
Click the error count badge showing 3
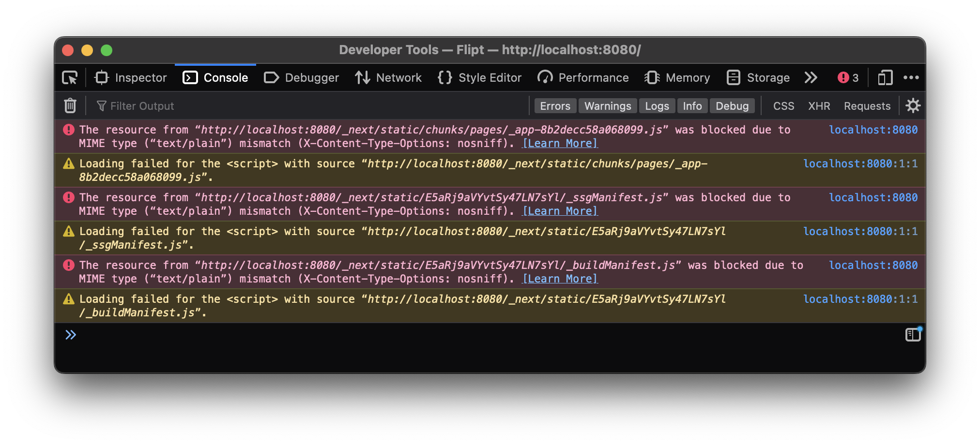tap(848, 78)
